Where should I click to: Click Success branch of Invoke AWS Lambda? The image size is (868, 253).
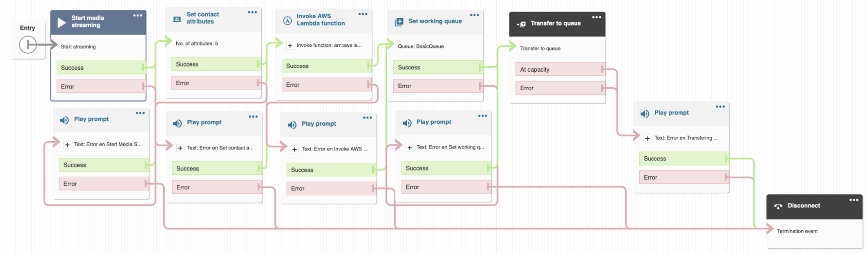(x=327, y=66)
